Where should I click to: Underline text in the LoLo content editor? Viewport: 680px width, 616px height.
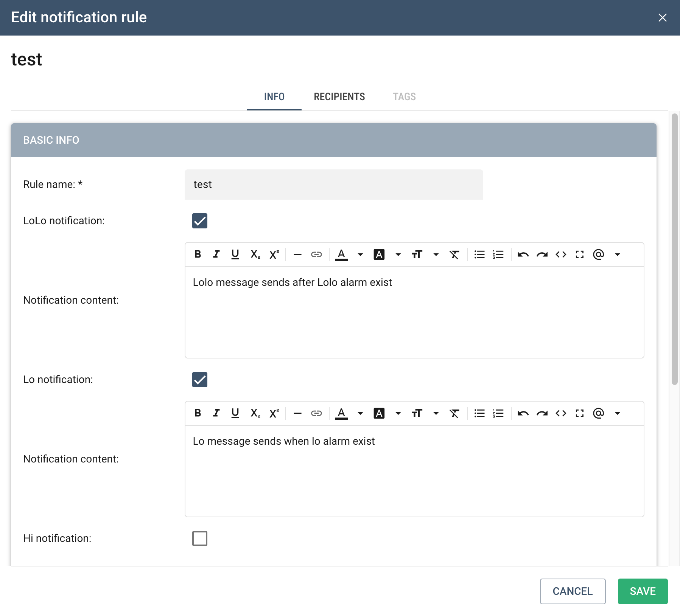[x=235, y=254]
